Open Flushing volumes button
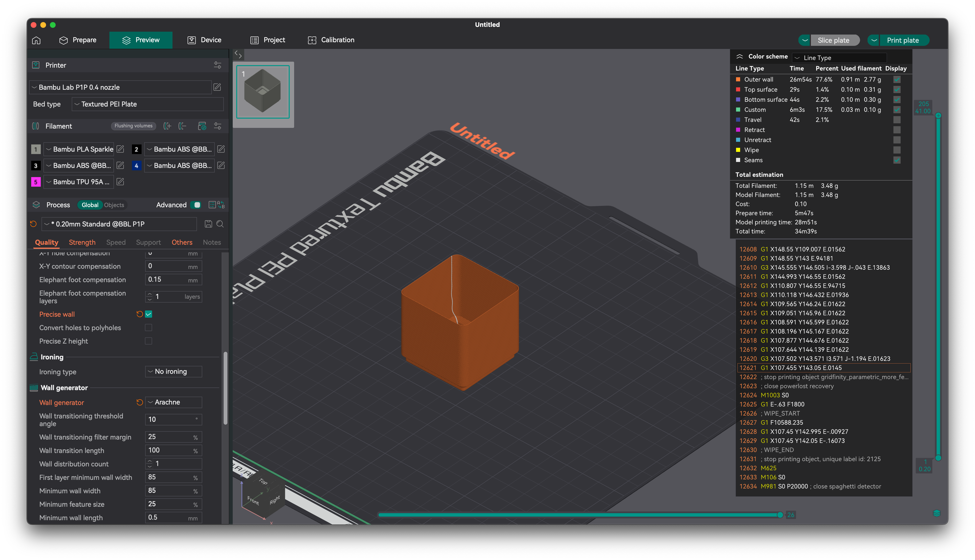The image size is (975, 560). click(133, 126)
